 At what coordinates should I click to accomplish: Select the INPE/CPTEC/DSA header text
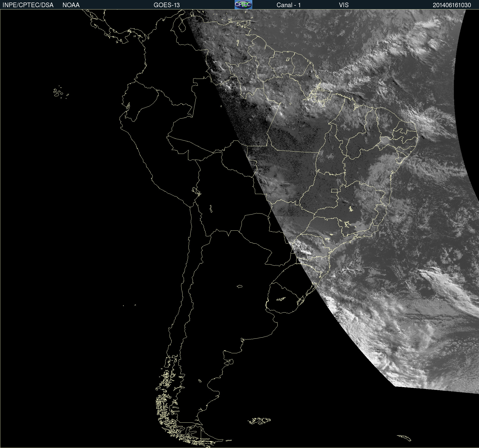[x=28, y=5]
